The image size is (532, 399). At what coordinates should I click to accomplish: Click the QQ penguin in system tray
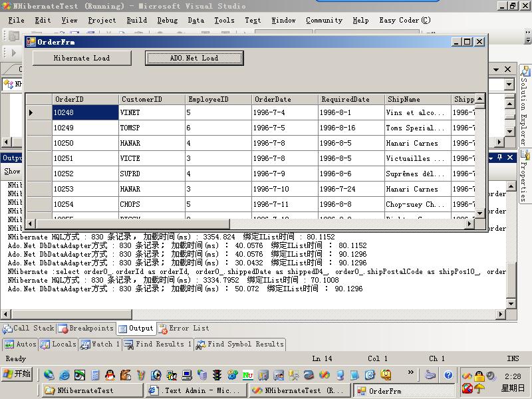479,376
